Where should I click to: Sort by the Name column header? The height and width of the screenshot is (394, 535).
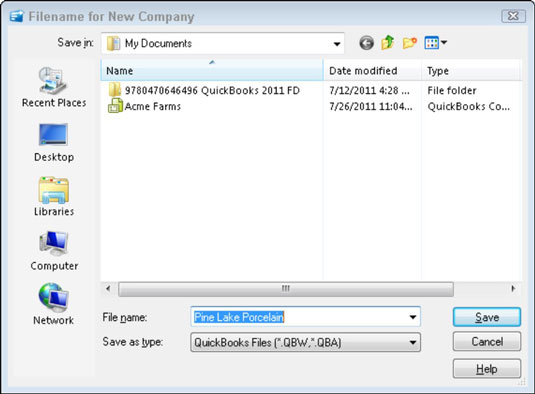212,71
